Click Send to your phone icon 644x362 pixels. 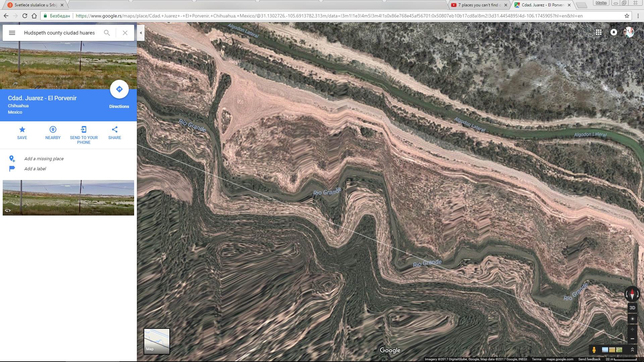pyautogui.click(x=84, y=130)
